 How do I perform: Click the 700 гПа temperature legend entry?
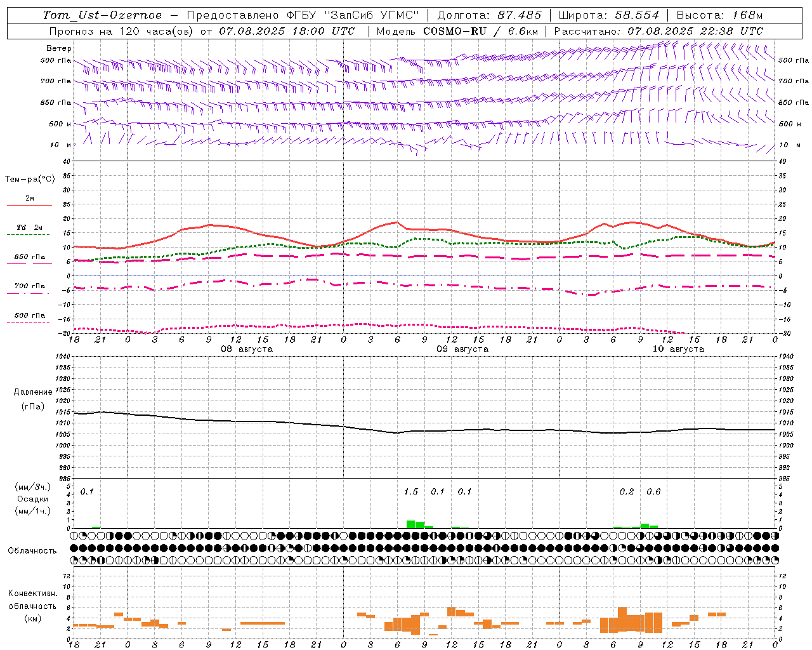pyautogui.click(x=29, y=286)
